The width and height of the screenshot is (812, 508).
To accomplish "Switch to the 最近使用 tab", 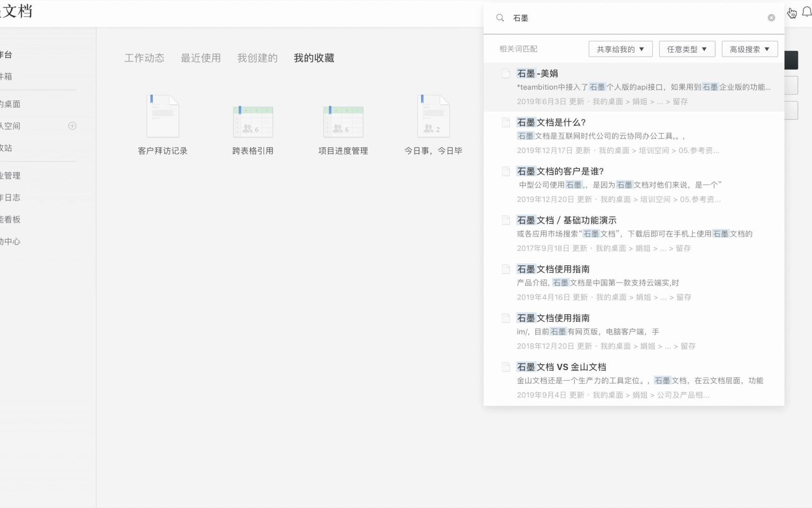I will tap(201, 58).
